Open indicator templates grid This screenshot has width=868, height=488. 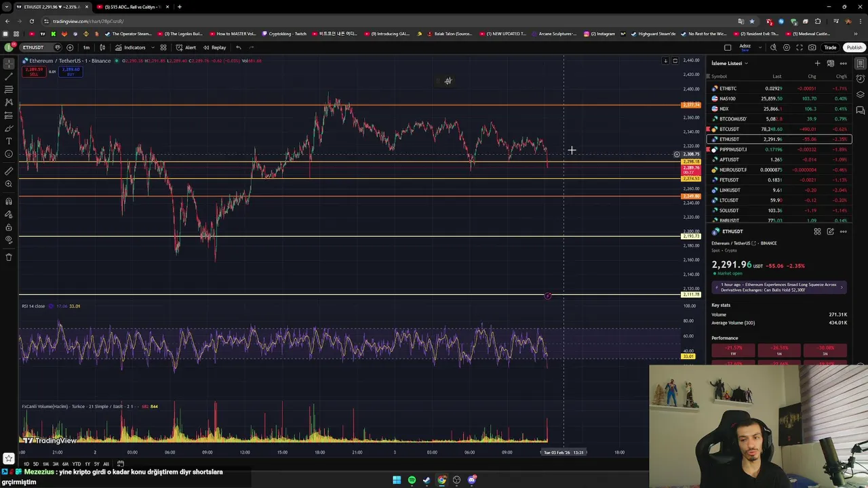tap(163, 47)
